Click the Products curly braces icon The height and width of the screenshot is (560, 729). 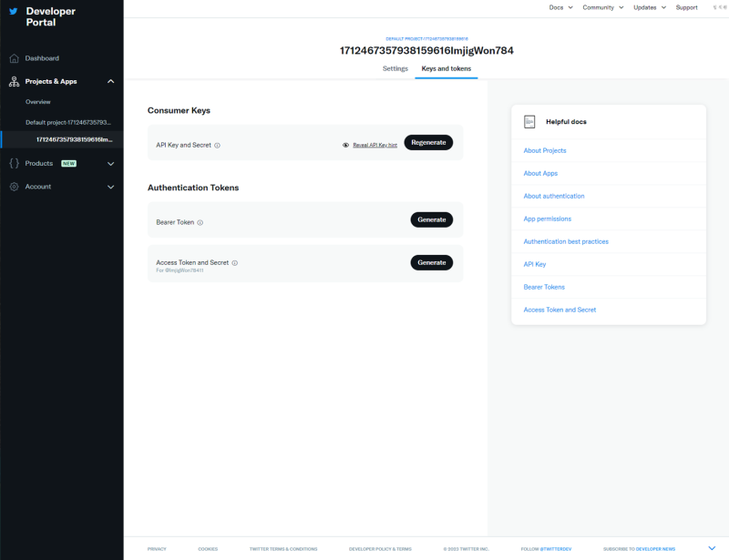[15, 163]
